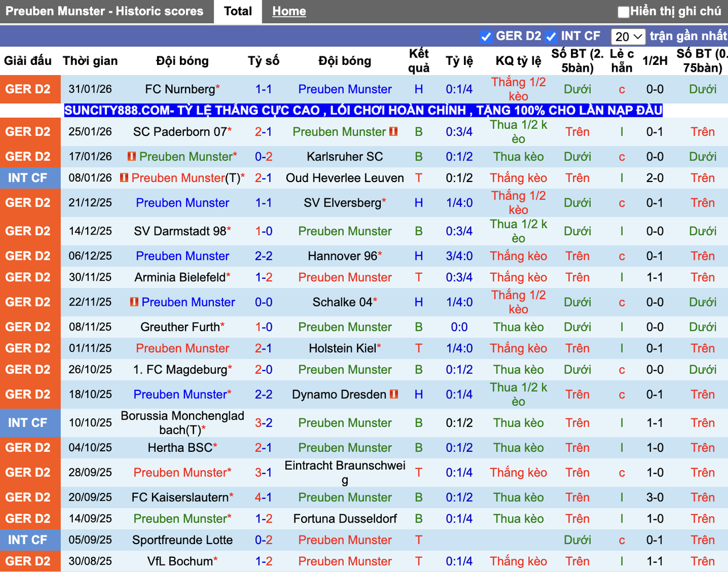Open Borussia Monchengladbach(T) team page
The width and height of the screenshot is (728, 572).
[182, 423]
